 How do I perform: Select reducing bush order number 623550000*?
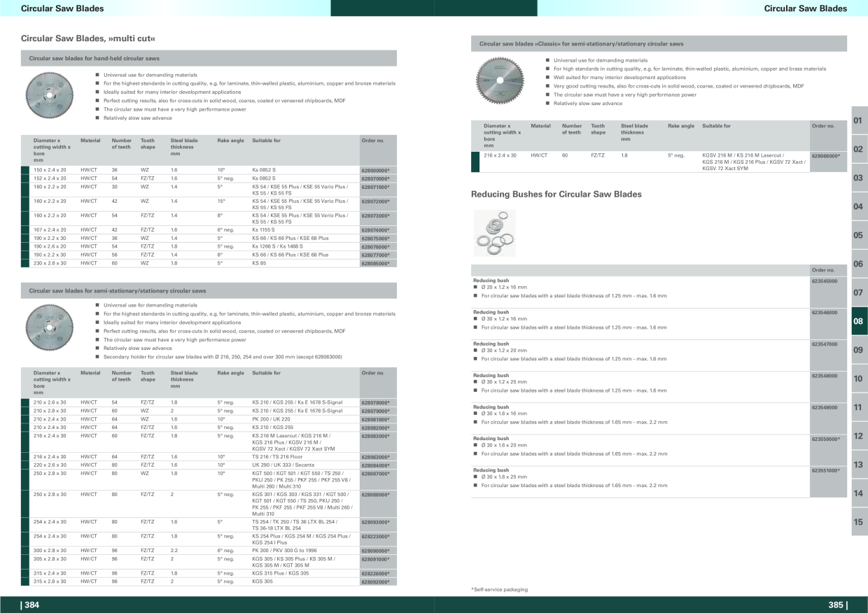point(826,439)
